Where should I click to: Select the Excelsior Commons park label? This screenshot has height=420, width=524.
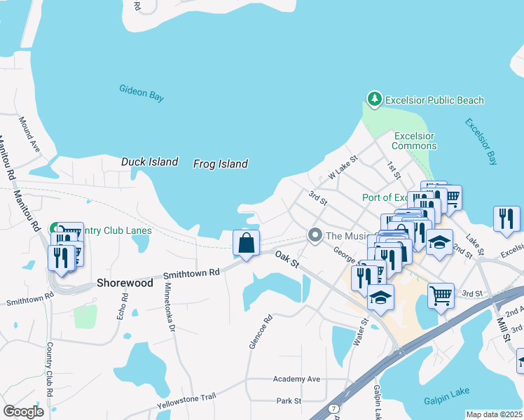(414, 141)
